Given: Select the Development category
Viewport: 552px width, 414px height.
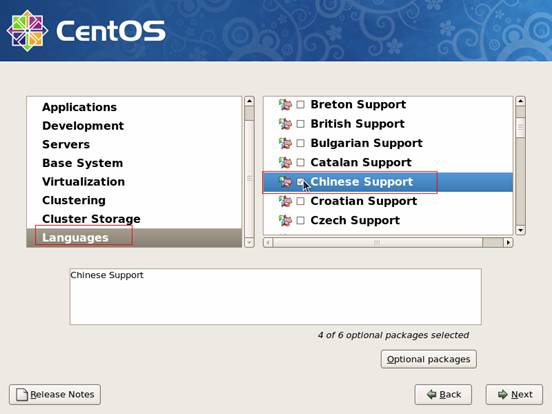Looking at the screenshot, I should [83, 126].
